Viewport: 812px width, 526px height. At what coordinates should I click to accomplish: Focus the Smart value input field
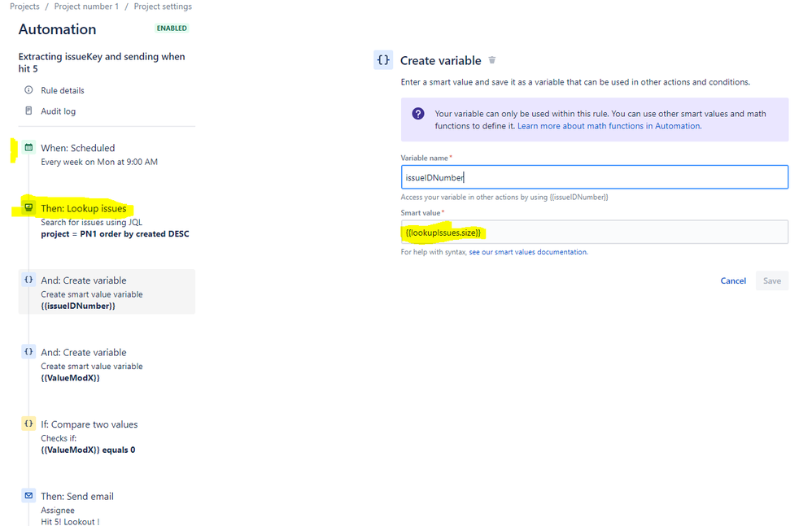point(595,233)
